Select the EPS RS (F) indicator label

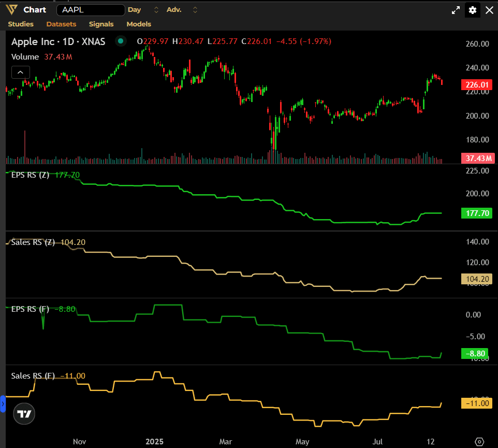[30, 309]
